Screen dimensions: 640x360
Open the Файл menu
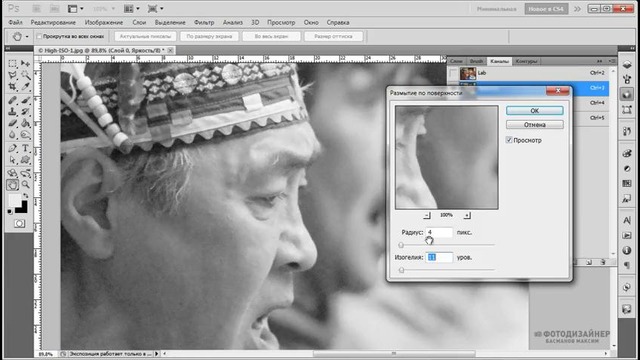click(x=15, y=22)
